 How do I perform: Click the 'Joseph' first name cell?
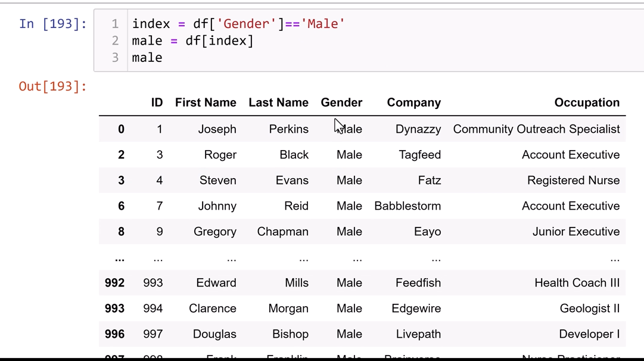click(217, 129)
